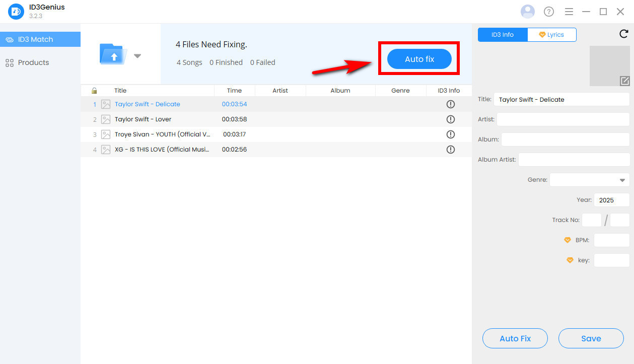Maximize the ID3Genius window
634x364 pixels.
pyautogui.click(x=603, y=12)
